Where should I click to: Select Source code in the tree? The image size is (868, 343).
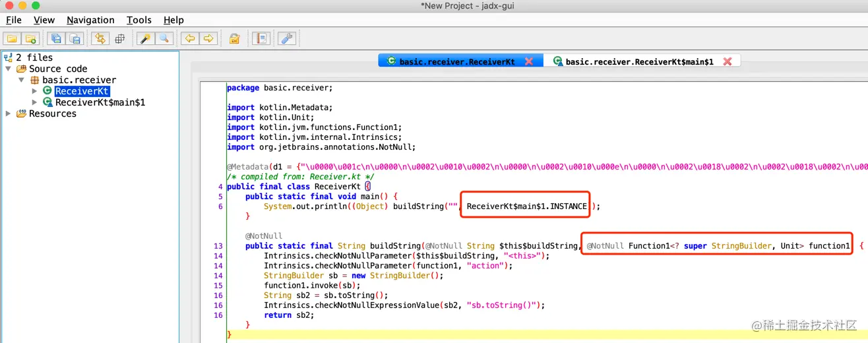pos(58,69)
